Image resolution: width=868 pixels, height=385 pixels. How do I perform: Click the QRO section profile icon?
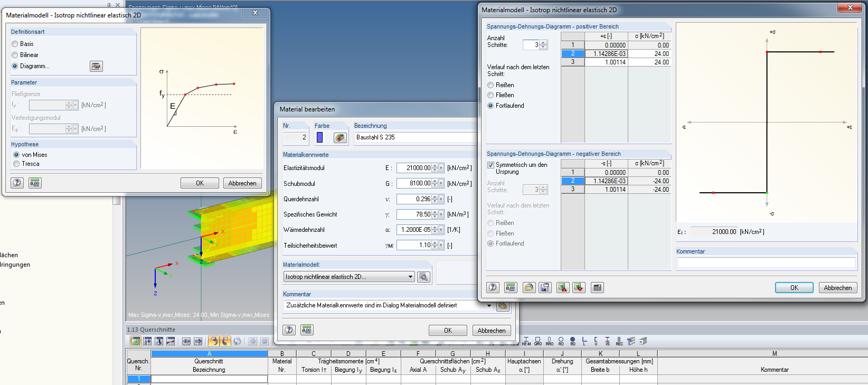(x=538, y=341)
